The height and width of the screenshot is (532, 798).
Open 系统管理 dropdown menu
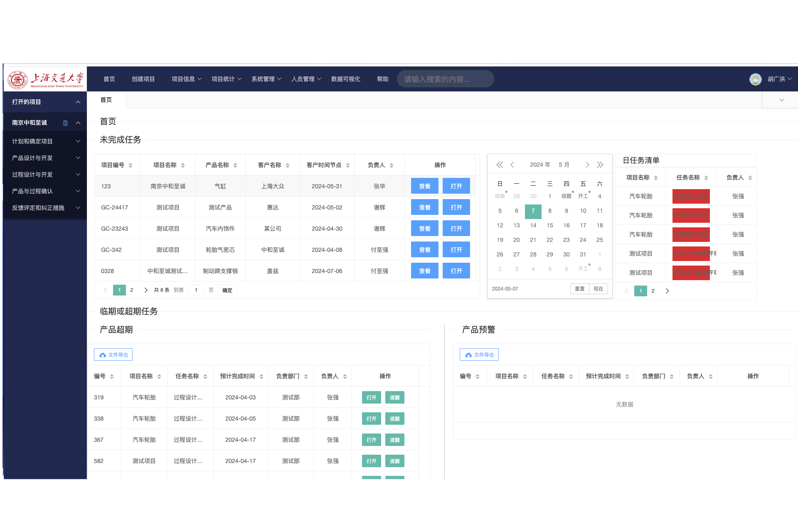click(x=266, y=79)
